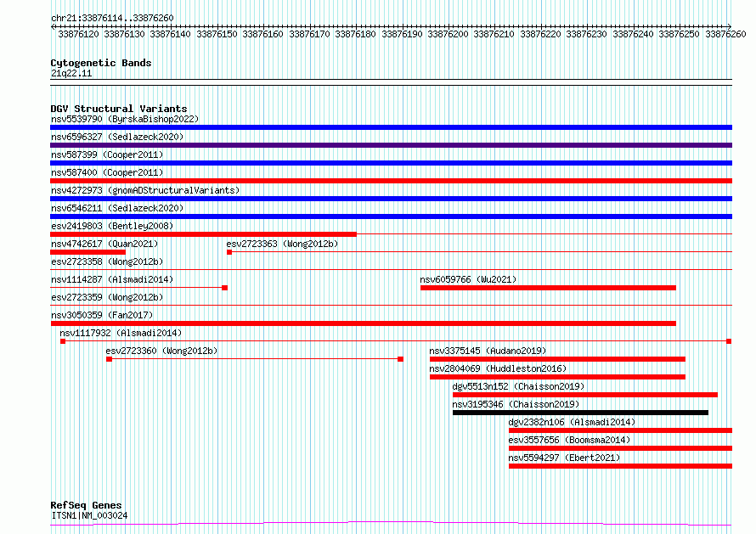Click the red bar under nsv3050359 (Fan2017)
This screenshot has width=756, height=534.
pyautogui.click(x=363, y=323)
